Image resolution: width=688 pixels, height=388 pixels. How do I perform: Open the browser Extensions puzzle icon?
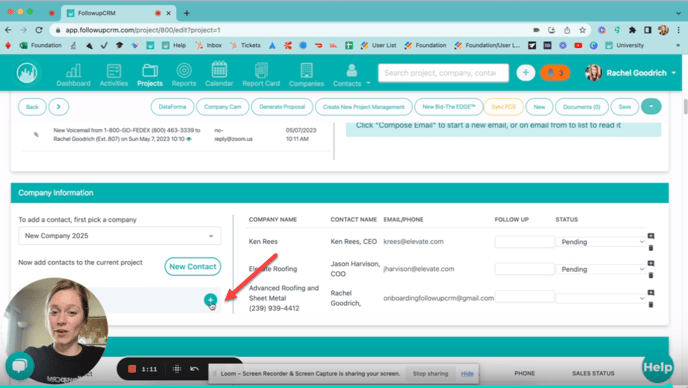pyautogui.click(x=632, y=30)
